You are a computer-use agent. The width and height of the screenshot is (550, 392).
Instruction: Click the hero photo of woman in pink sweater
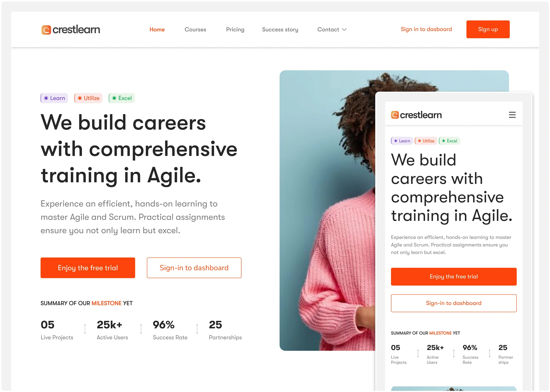pos(327,211)
